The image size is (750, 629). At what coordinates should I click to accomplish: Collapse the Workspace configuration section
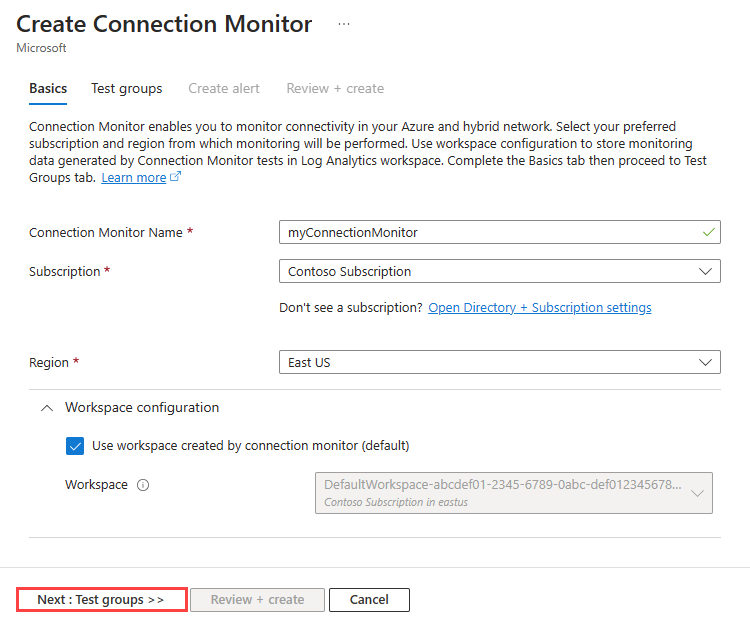[47, 407]
